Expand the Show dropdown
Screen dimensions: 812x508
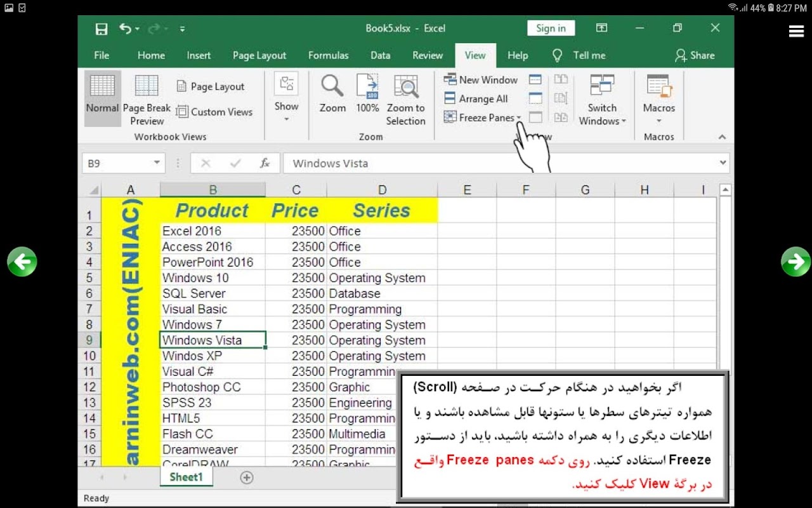point(286,98)
